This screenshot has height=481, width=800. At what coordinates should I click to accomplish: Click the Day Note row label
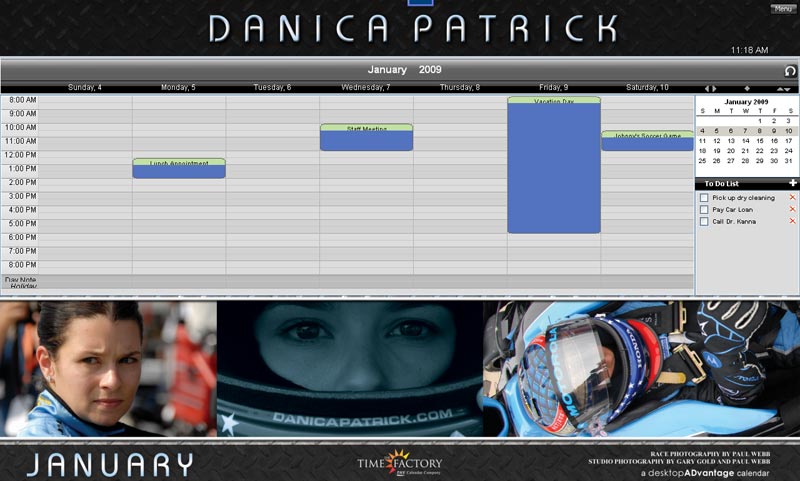point(20,280)
